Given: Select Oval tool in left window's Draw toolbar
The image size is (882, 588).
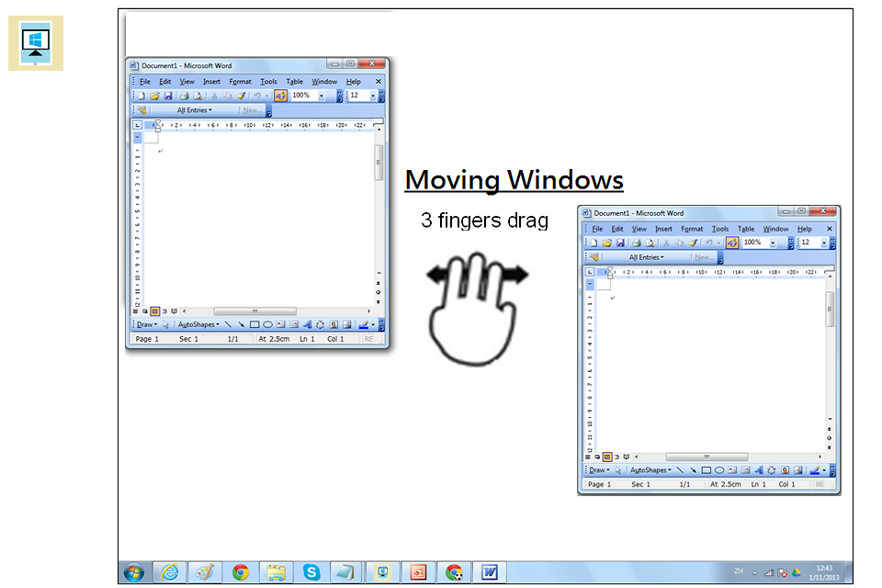Looking at the screenshot, I should click(x=267, y=324).
